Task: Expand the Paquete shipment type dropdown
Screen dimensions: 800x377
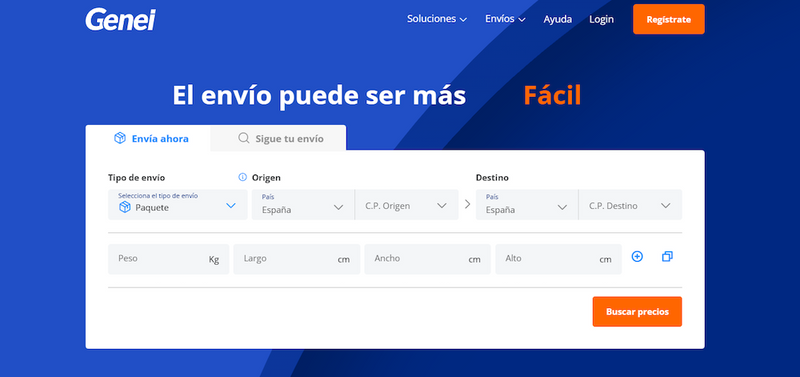Action: tap(178, 205)
